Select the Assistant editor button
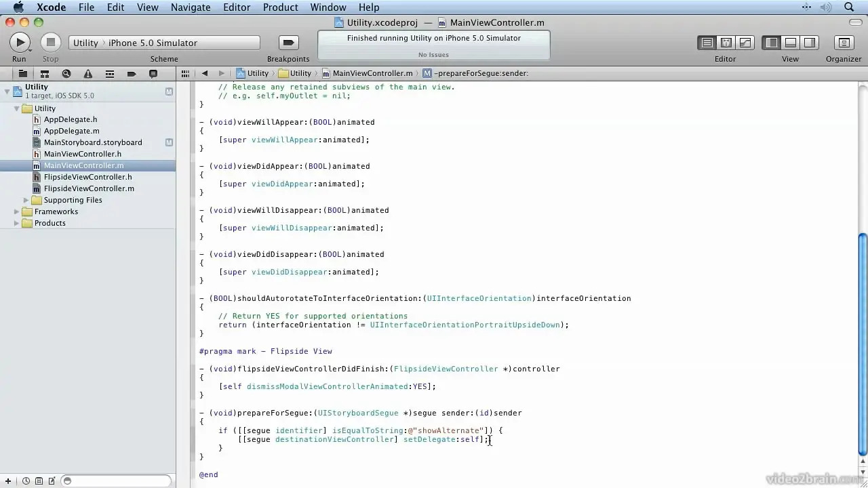The height and width of the screenshot is (488, 868). pos(726,43)
